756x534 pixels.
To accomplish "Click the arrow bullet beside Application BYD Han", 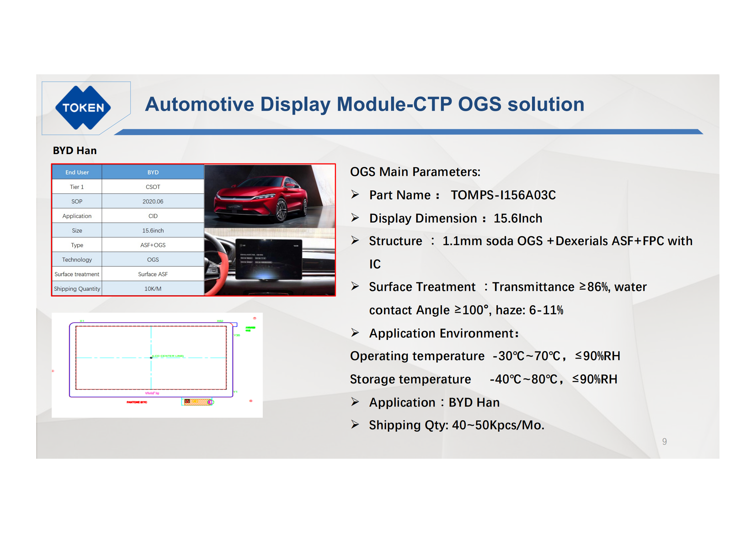I will click(x=355, y=402).
